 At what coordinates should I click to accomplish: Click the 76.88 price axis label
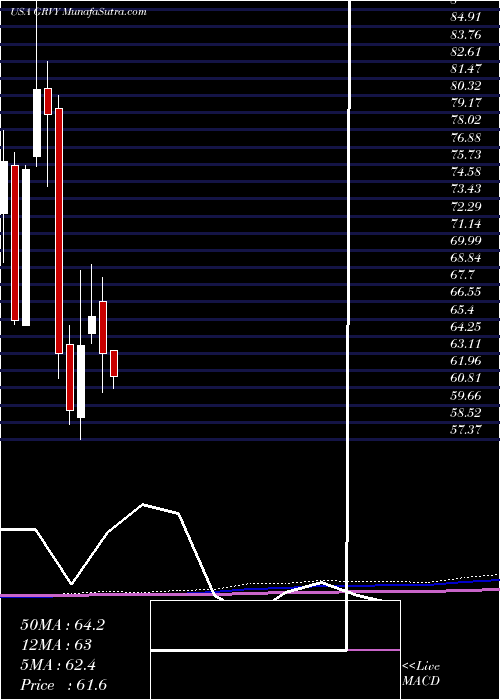[465, 138]
